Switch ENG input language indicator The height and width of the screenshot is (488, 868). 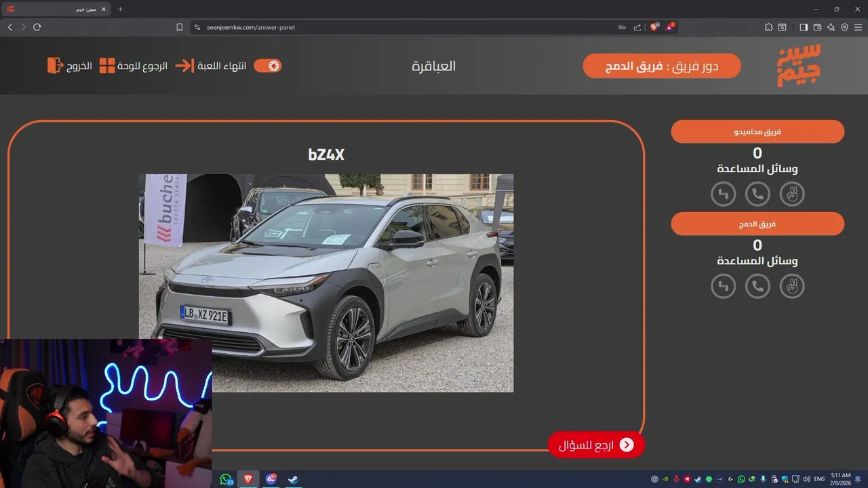click(819, 479)
